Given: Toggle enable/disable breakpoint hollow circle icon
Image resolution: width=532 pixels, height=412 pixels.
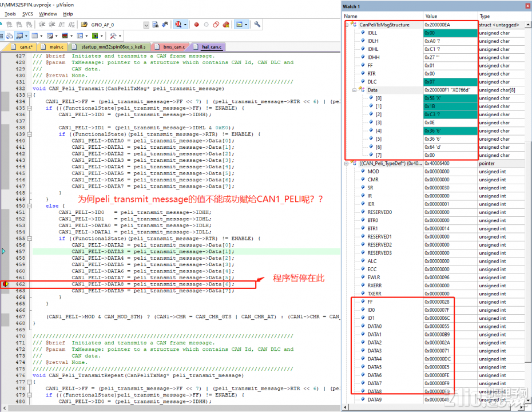Looking at the screenshot, I should 206,25.
